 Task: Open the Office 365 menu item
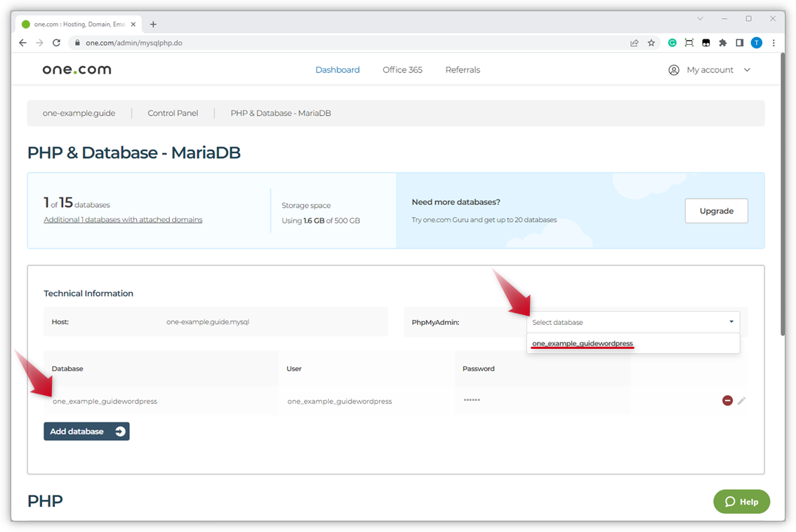(x=402, y=70)
